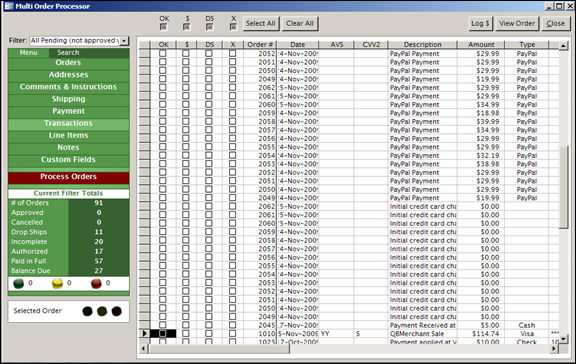Open the Transactions menu item
Screen dimensions: 576x364
(69, 123)
